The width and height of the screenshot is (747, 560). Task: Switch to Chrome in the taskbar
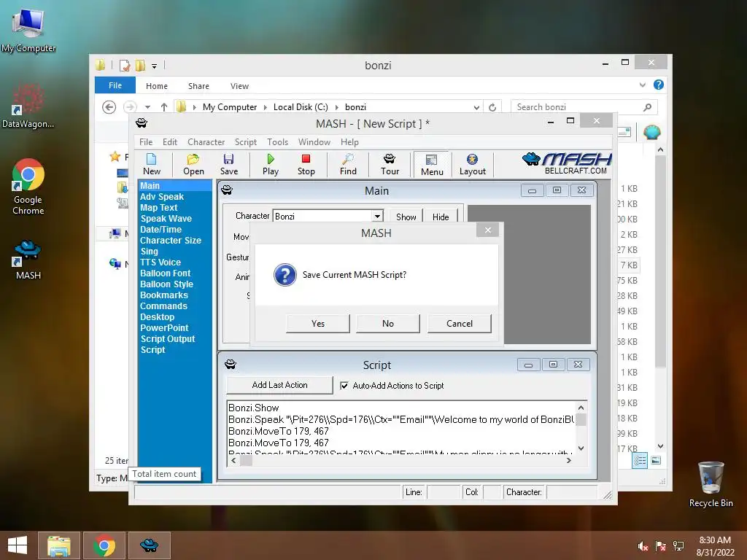[104, 545]
